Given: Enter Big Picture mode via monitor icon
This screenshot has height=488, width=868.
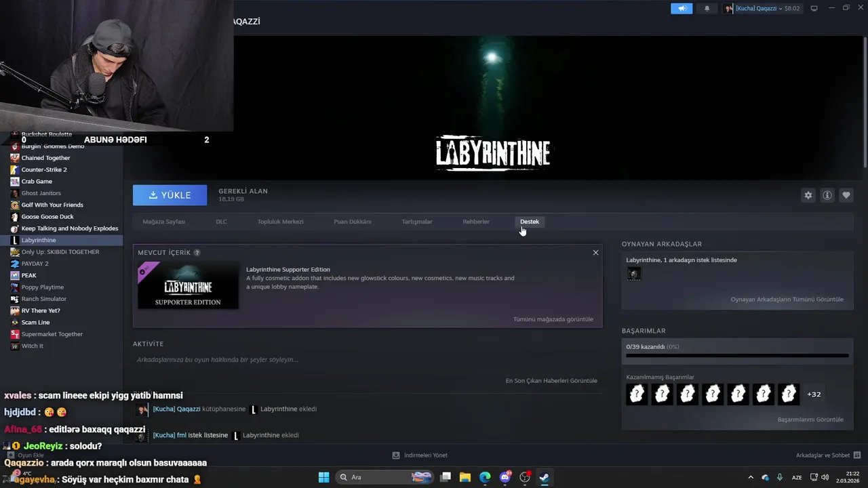Looking at the screenshot, I should coord(814,8).
